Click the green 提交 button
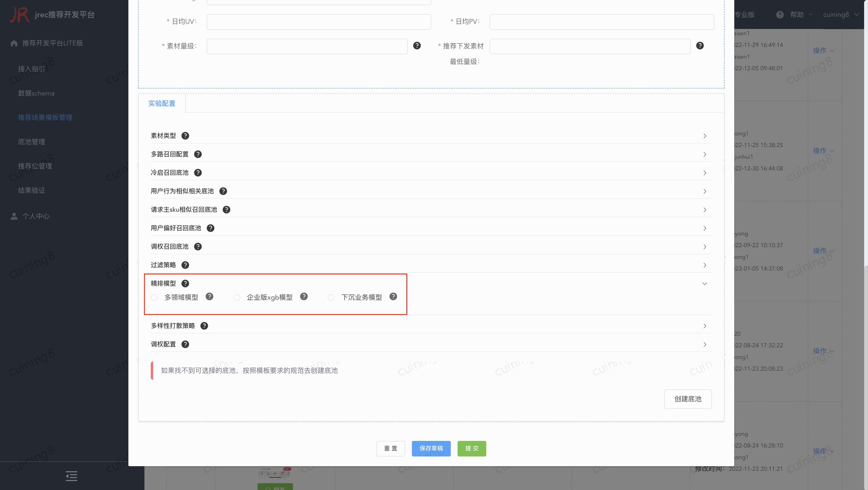 (x=471, y=448)
